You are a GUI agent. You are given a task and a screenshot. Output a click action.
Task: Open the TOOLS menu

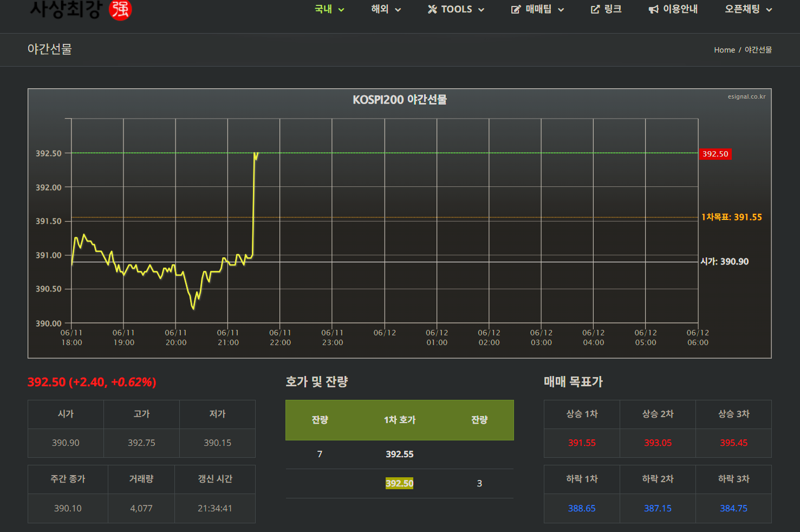(x=457, y=9)
